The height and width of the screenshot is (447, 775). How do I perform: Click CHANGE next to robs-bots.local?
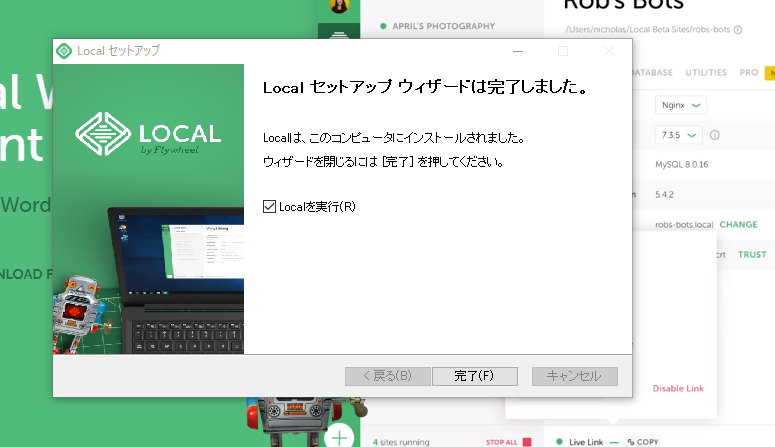738,224
